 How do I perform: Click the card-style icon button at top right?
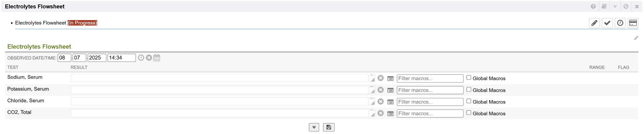pyautogui.click(x=633, y=23)
